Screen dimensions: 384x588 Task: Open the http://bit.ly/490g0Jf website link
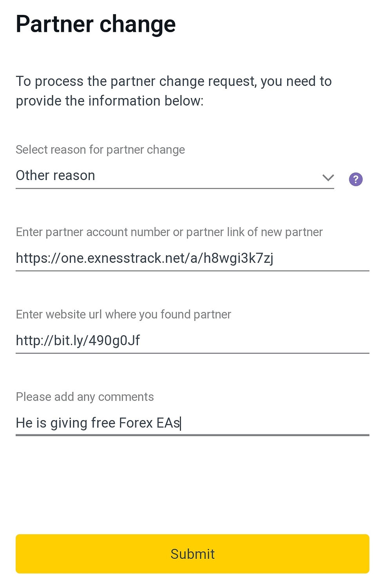click(78, 340)
